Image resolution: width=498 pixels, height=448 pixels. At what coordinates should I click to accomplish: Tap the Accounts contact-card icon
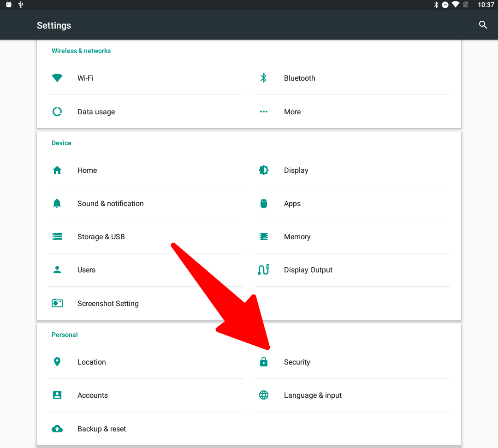[x=57, y=395]
